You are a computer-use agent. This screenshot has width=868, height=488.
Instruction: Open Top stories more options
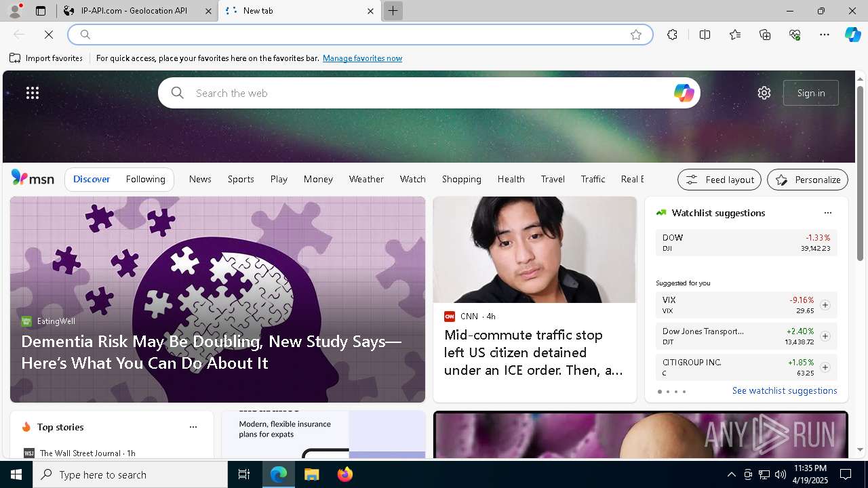(193, 427)
